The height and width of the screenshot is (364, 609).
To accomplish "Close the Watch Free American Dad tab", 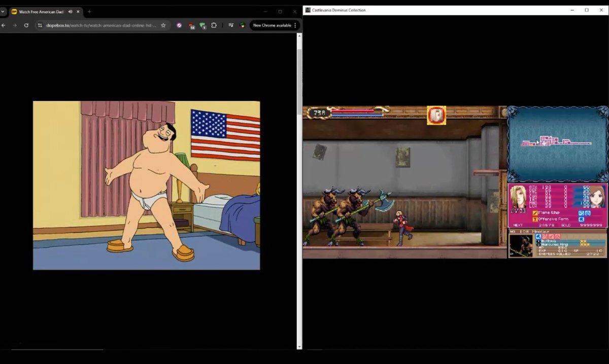I will (78, 11).
